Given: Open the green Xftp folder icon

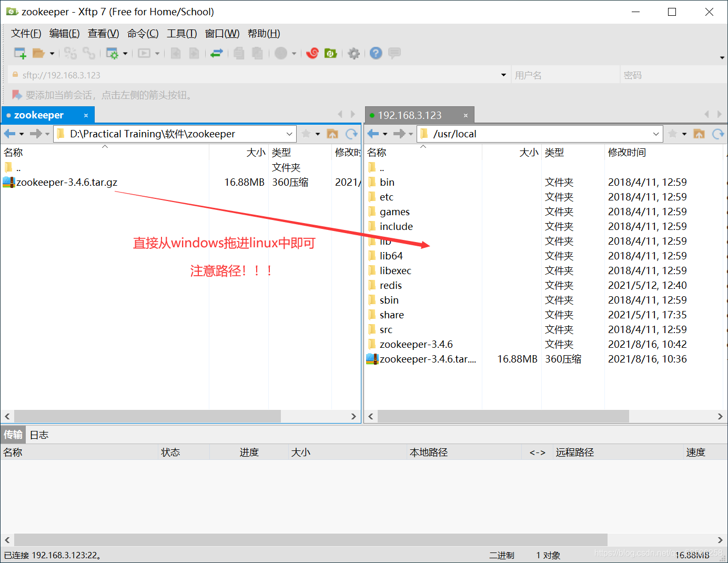Looking at the screenshot, I should (x=330, y=53).
